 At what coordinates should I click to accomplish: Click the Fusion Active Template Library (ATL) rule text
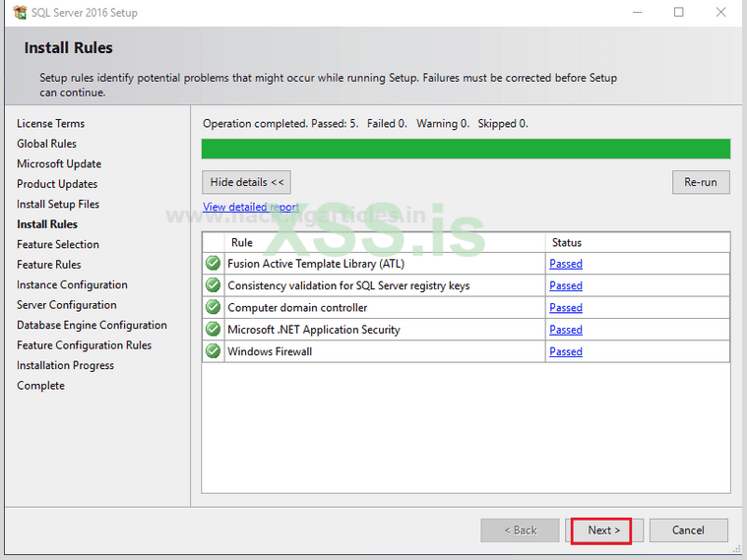coord(316,264)
